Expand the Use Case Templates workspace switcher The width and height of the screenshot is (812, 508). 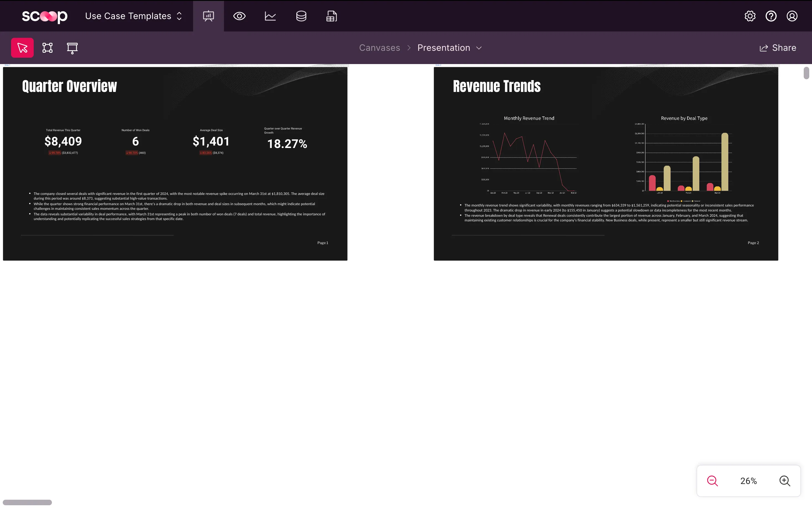(x=134, y=16)
